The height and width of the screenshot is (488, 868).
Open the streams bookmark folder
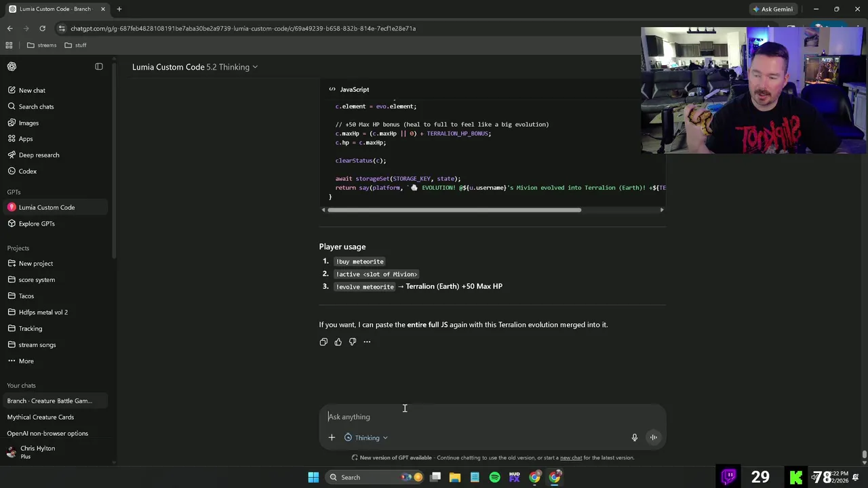point(42,45)
